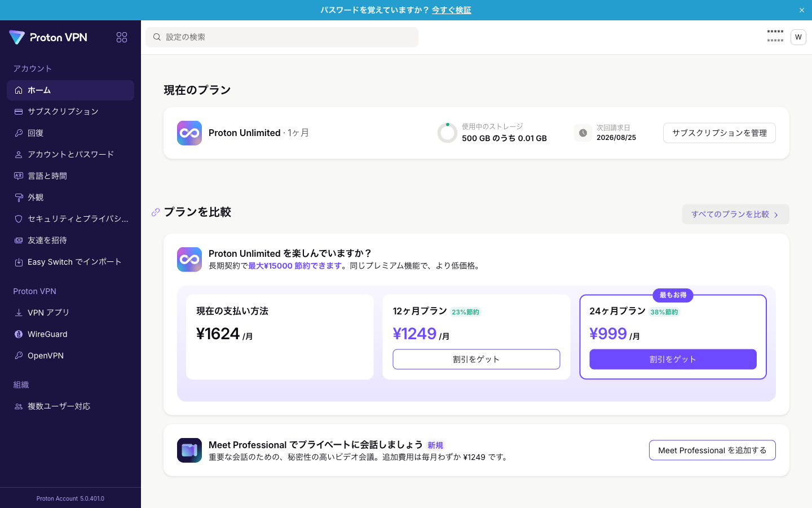The width and height of the screenshot is (812, 508).
Task: Click the OpenVPN key icon
Action: (19, 356)
